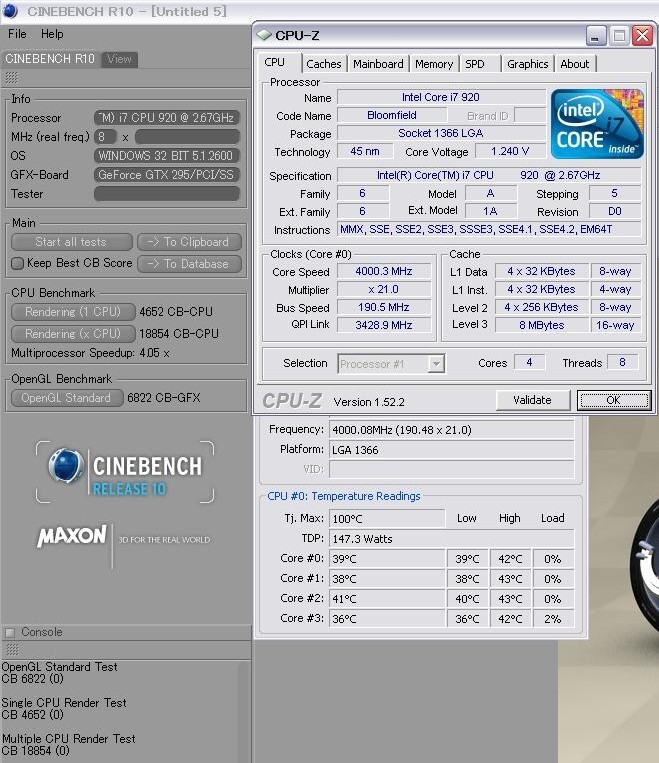Screen dimensions: 659x763
Task: Open the Graphics tab in CPU-Z
Action: click(x=528, y=64)
